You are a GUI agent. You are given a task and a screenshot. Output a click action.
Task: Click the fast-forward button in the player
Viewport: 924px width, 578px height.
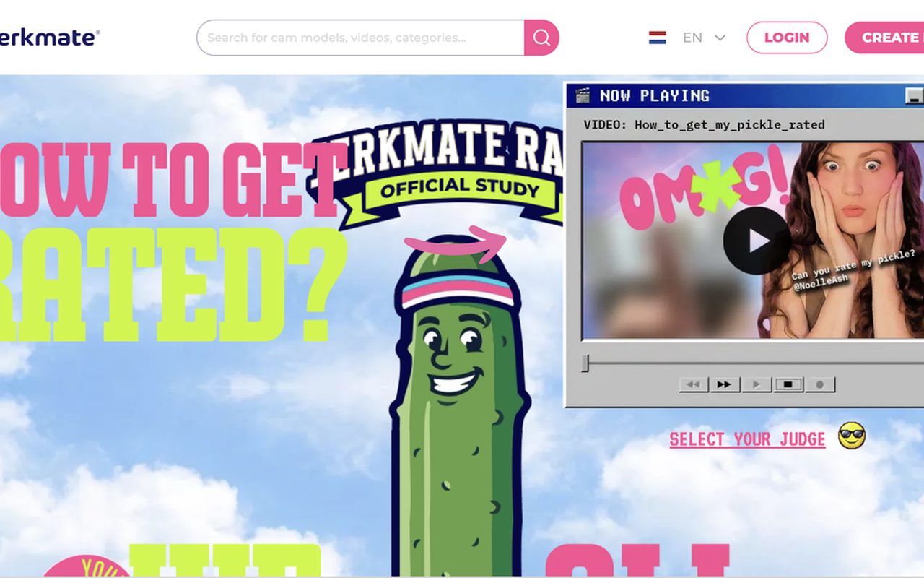pyautogui.click(x=724, y=384)
